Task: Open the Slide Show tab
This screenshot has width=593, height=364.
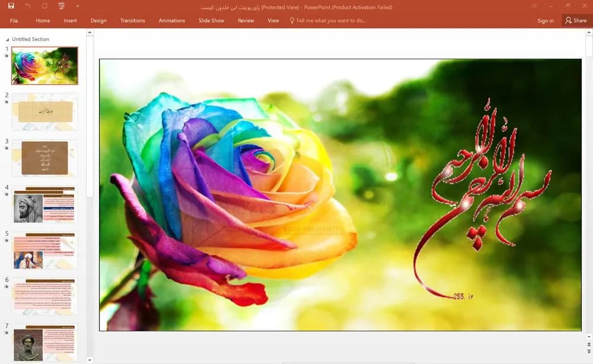Action: (x=212, y=20)
